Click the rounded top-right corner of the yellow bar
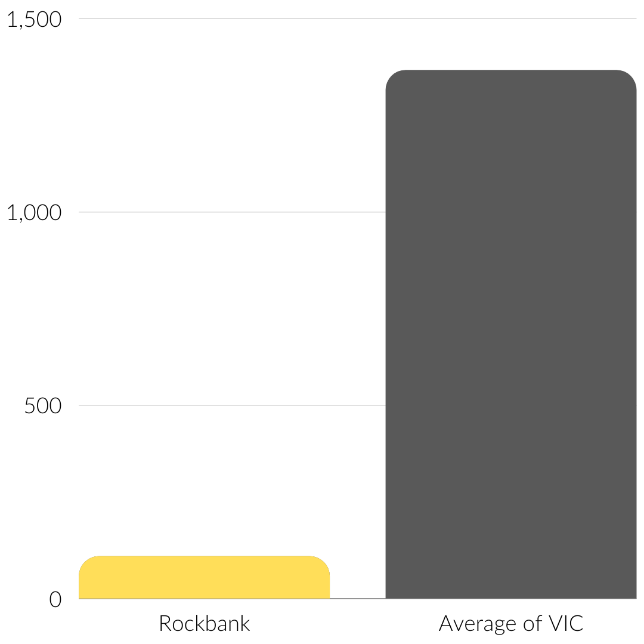This screenshot has height=644, width=644. 324,562
